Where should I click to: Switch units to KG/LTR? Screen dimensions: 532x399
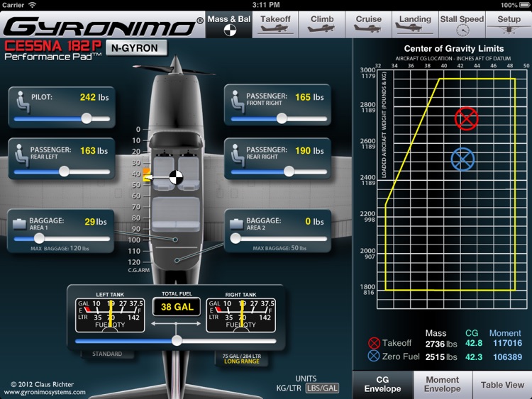289,388
